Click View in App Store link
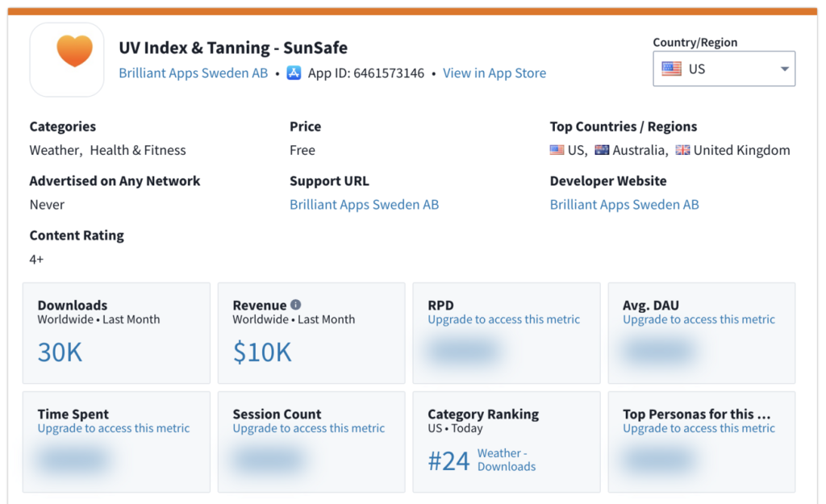The height and width of the screenshot is (504, 826). click(494, 73)
